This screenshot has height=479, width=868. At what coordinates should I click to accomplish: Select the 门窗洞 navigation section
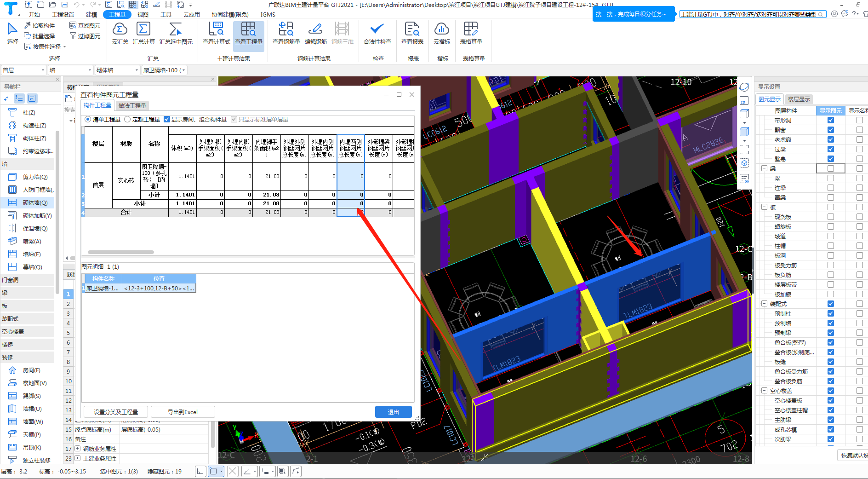pos(28,280)
